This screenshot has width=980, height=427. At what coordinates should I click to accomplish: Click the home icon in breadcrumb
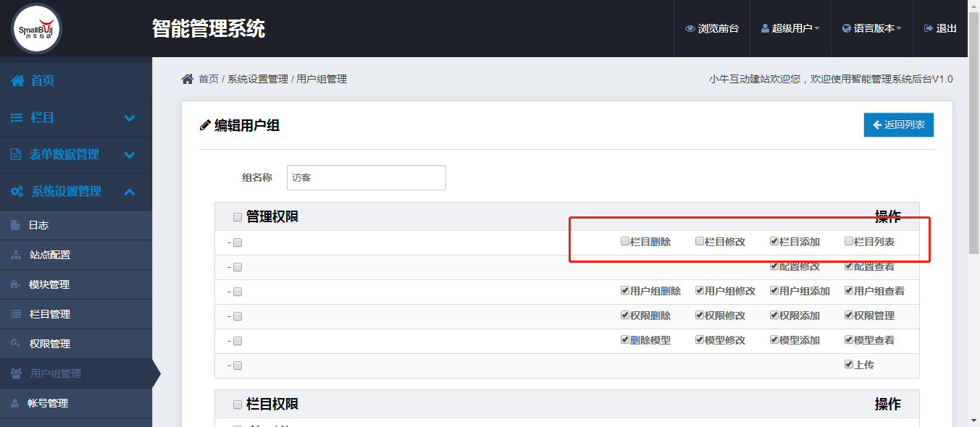point(188,79)
